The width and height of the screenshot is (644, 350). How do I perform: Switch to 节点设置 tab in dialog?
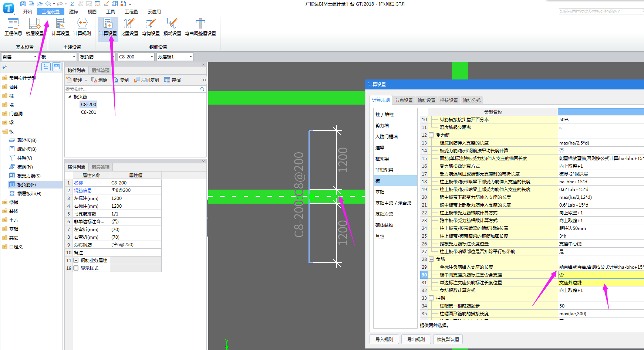(404, 101)
